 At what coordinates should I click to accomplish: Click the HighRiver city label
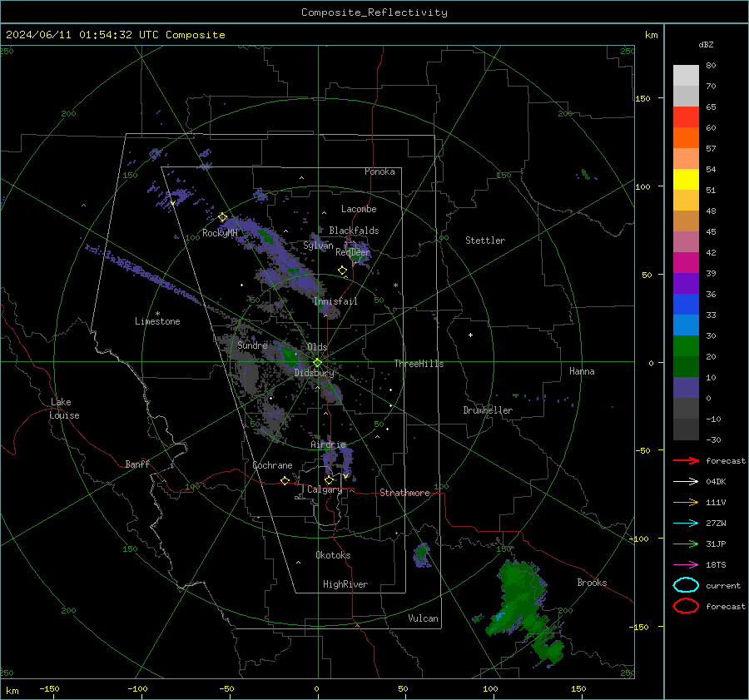click(345, 584)
